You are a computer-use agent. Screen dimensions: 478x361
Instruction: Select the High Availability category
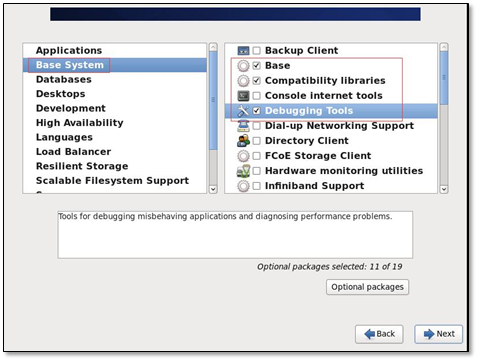115,123
